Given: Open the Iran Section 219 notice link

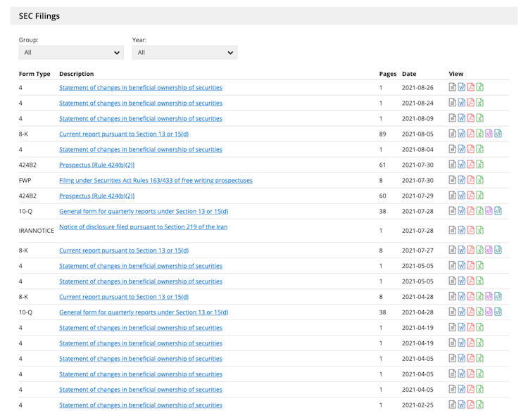Looking at the screenshot, I should pos(143,227).
